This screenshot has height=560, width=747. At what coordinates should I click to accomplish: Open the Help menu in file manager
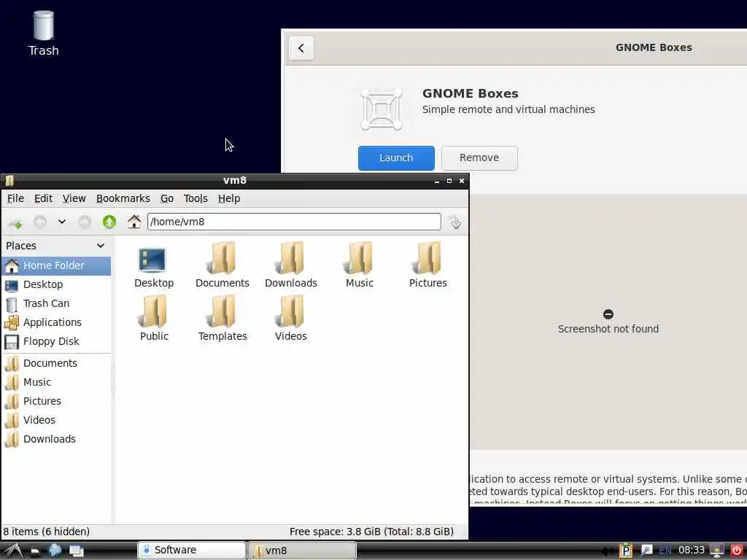click(229, 198)
